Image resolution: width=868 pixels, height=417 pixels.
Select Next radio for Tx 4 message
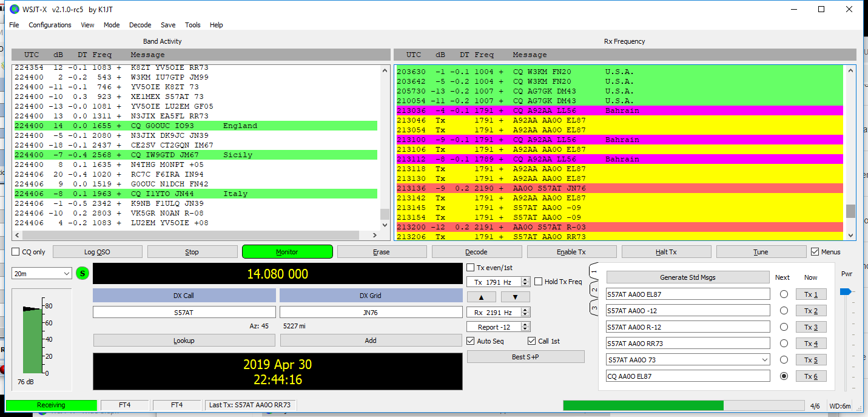click(784, 344)
